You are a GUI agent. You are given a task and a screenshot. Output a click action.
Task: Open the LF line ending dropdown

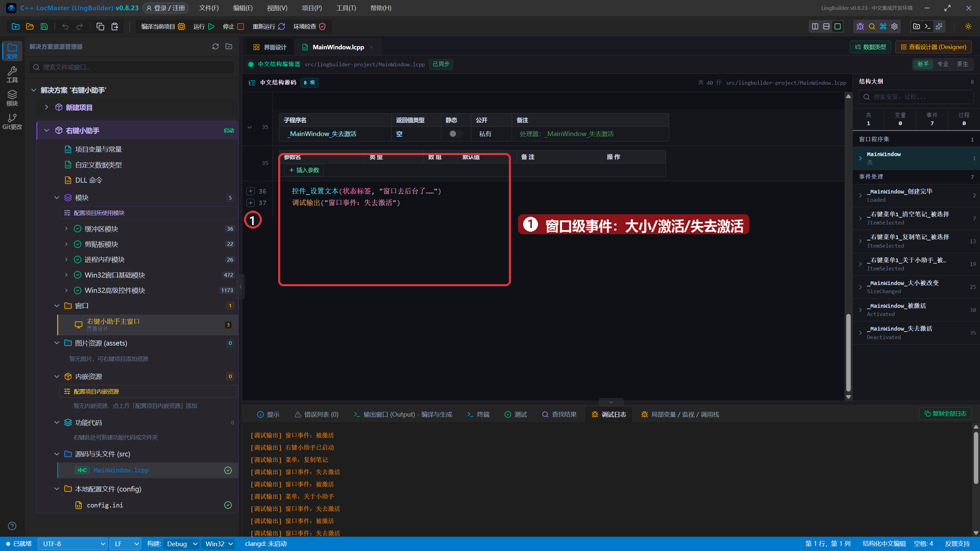(x=126, y=544)
